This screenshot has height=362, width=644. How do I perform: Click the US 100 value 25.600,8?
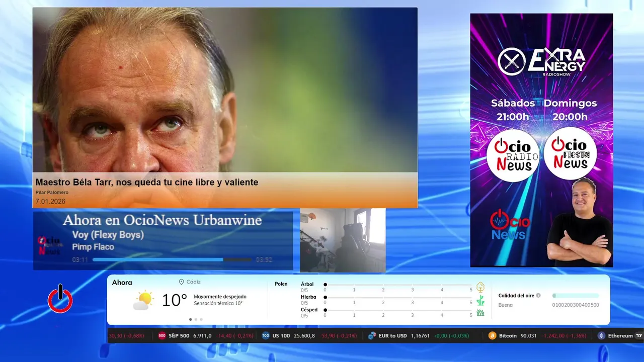(x=304, y=336)
